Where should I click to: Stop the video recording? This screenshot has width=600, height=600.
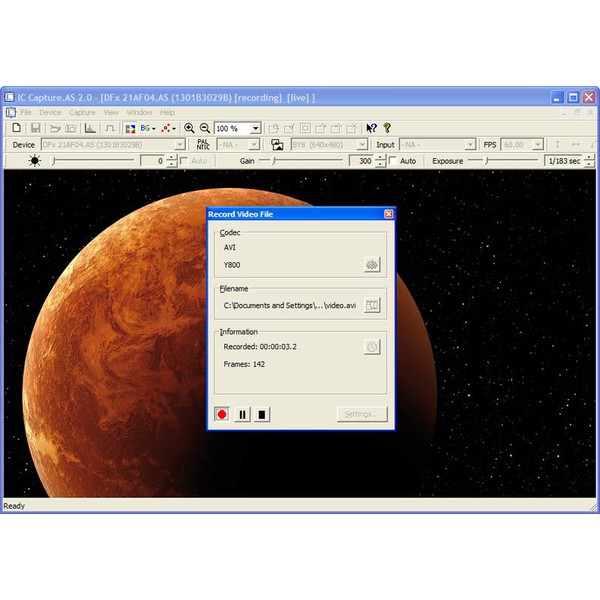[262, 414]
